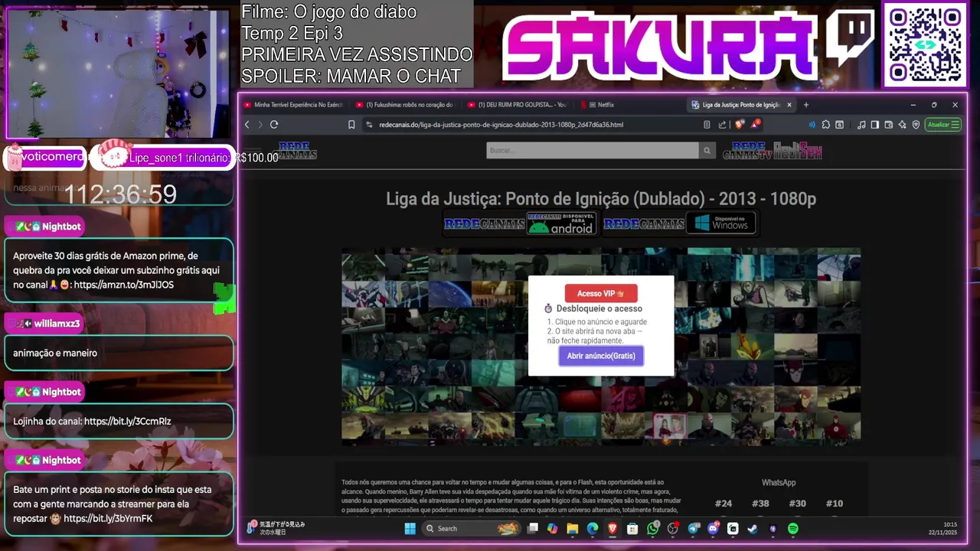Image resolution: width=980 pixels, height=551 pixels.
Task: Click the Atualizar update button
Action: [942, 125]
